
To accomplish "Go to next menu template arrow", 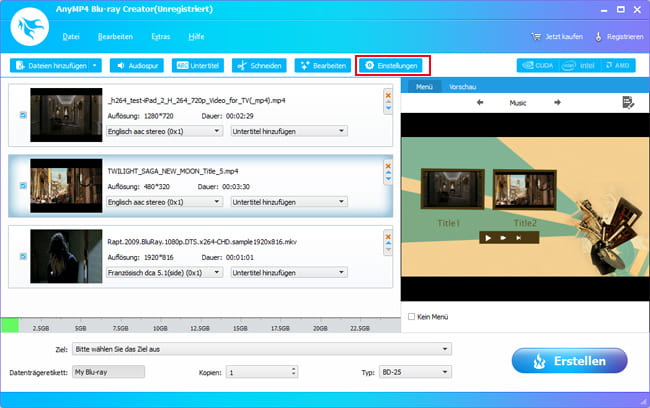I will click(x=557, y=102).
